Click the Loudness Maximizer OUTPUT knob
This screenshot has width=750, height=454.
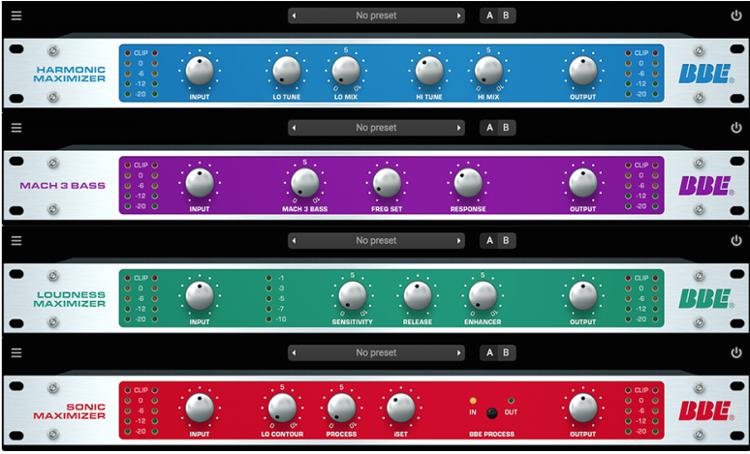point(583,296)
